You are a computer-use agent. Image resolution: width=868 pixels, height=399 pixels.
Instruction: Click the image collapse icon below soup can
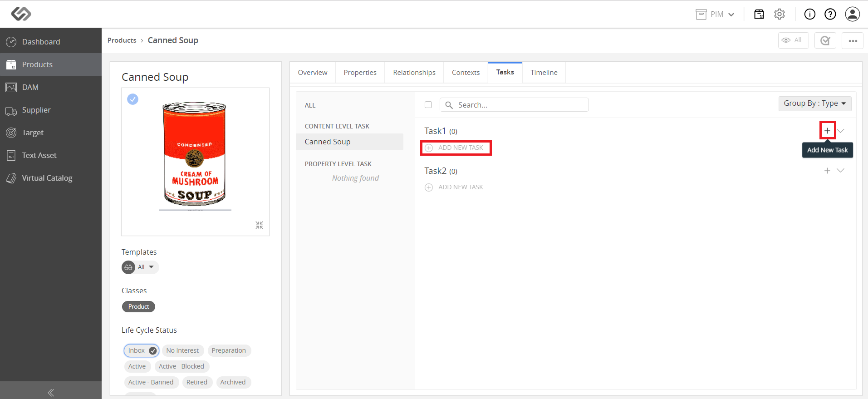point(259,225)
